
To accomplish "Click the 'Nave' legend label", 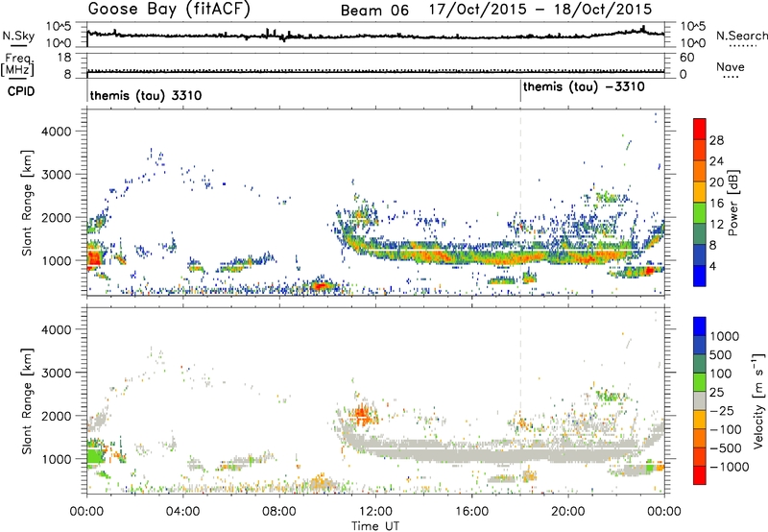I will [x=731, y=66].
